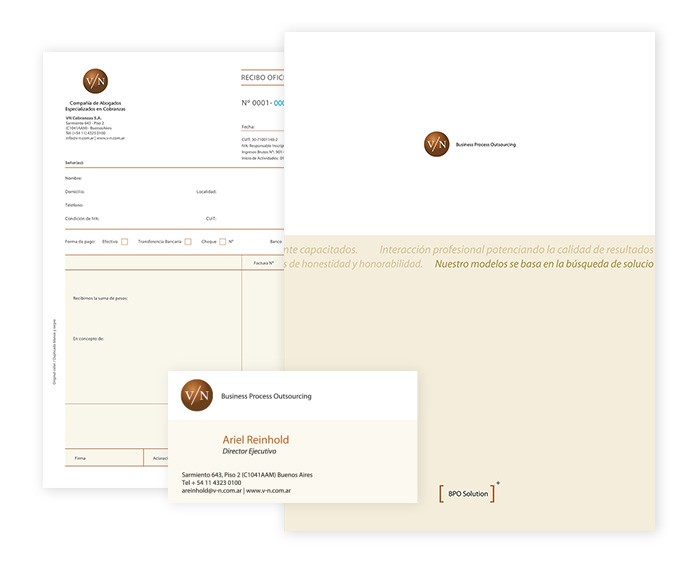Click the Teléfono field label
Image resolution: width=696 pixels, height=563 pixels.
pos(74,205)
